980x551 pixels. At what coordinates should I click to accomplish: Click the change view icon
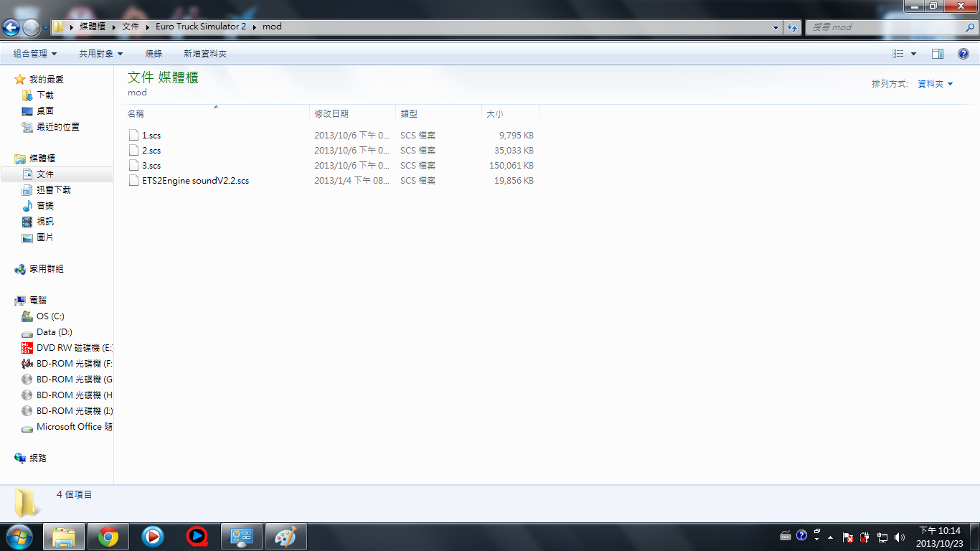tap(897, 54)
